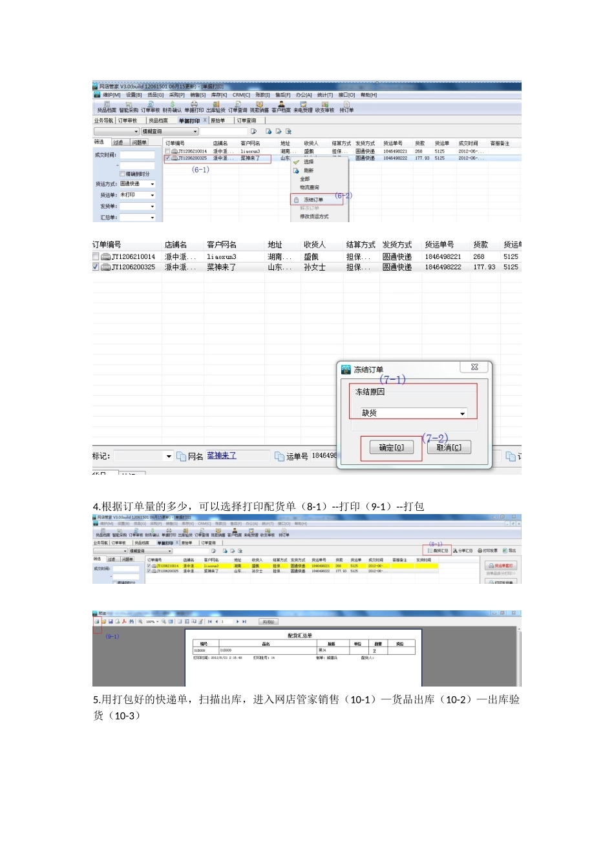Click 刷新 refresh icon in context menu
Image resolution: width=614 pixels, height=868 pixels.
(x=297, y=170)
